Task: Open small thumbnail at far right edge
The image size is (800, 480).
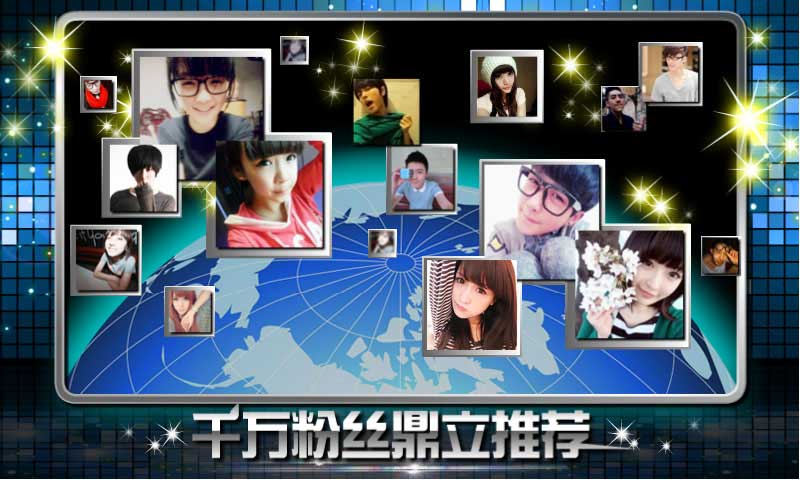Action: [x=720, y=256]
